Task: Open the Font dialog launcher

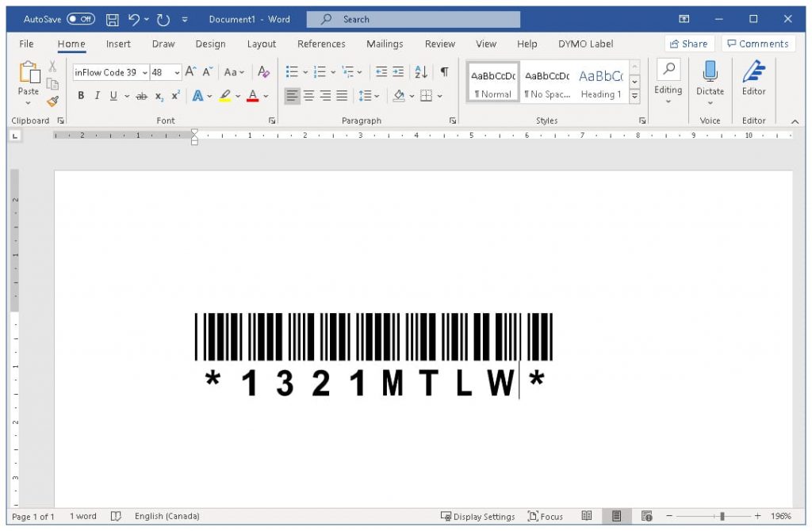Action: [272, 120]
